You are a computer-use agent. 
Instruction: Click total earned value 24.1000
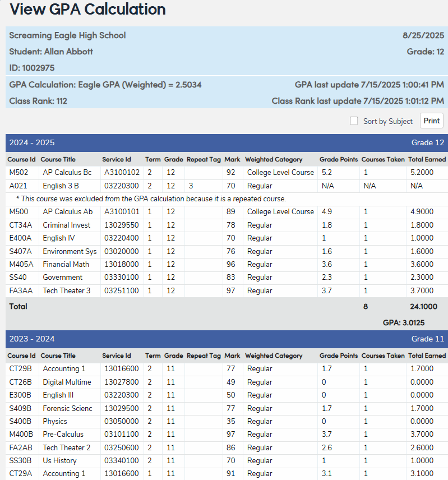pyautogui.click(x=423, y=306)
